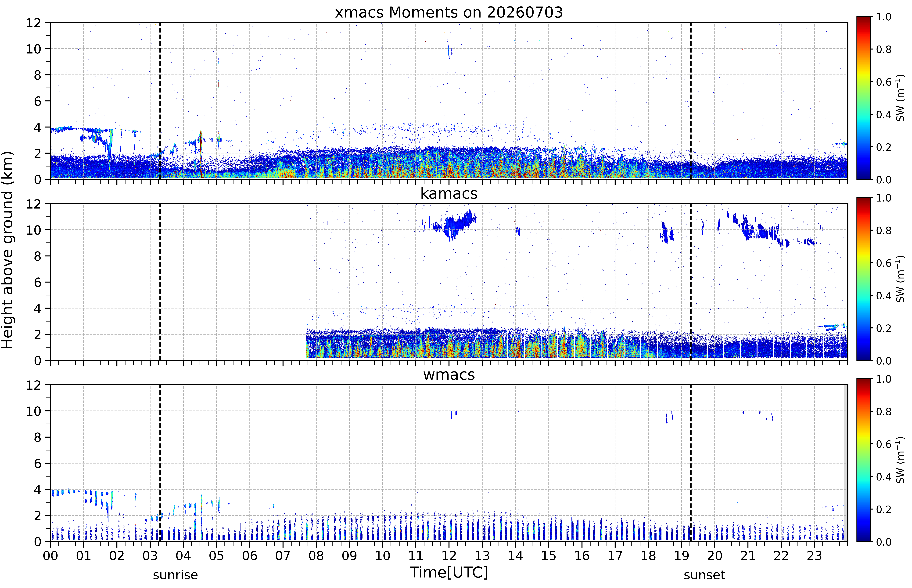Click the "0.2" tick on wmacs colorbar
This screenshot has height=588, width=912.
tap(884, 509)
